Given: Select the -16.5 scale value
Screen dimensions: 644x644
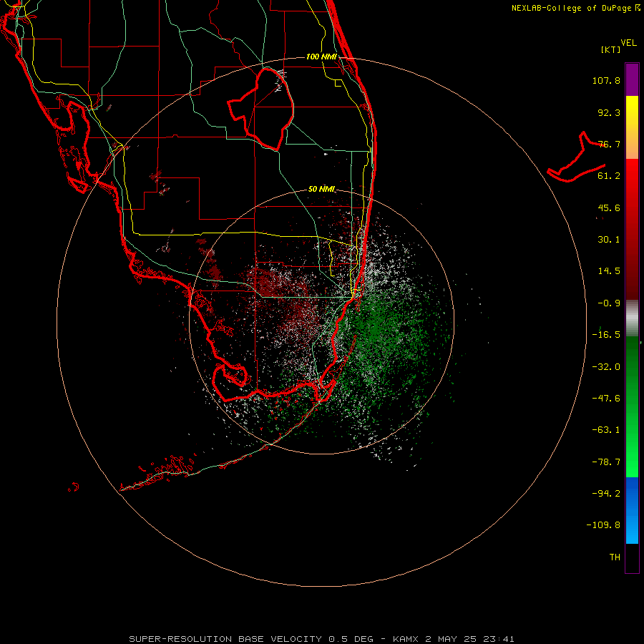Looking at the screenshot, I should (x=606, y=335).
